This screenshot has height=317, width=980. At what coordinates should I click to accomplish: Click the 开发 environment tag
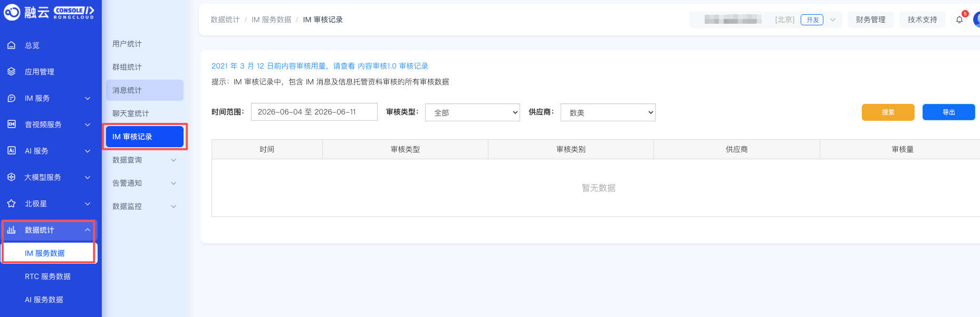point(812,20)
